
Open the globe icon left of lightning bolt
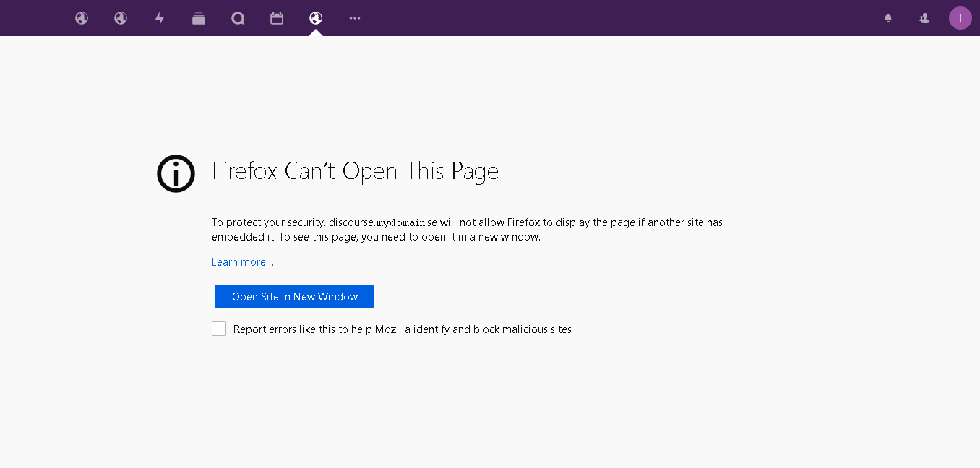121,18
